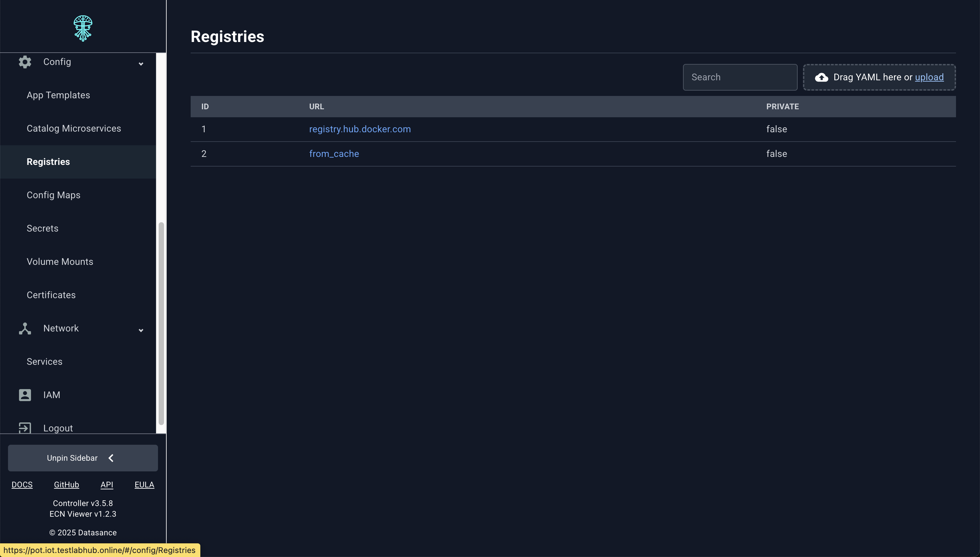The height and width of the screenshot is (557, 980).
Task: Click inside the Search field
Action: (739, 77)
